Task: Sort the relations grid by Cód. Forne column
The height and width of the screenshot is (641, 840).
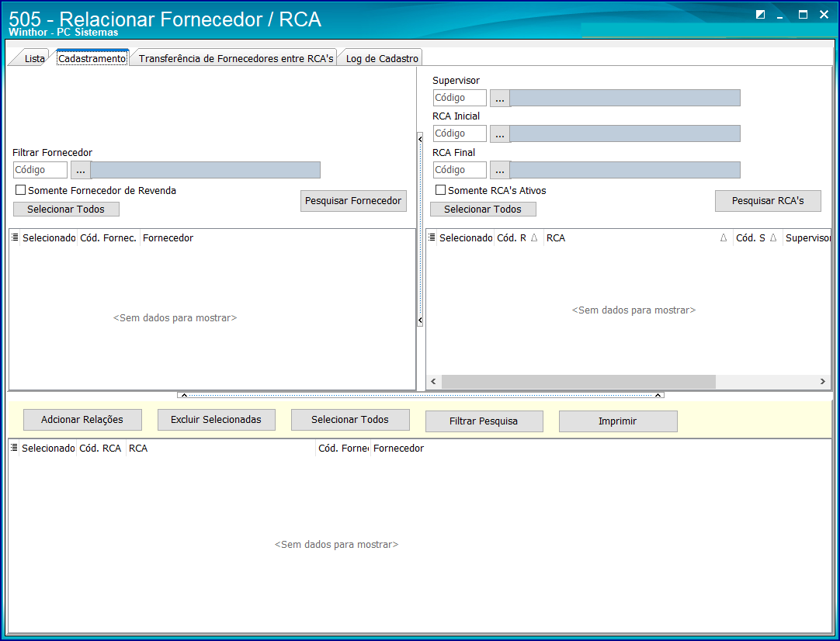Action: [x=343, y=449]
